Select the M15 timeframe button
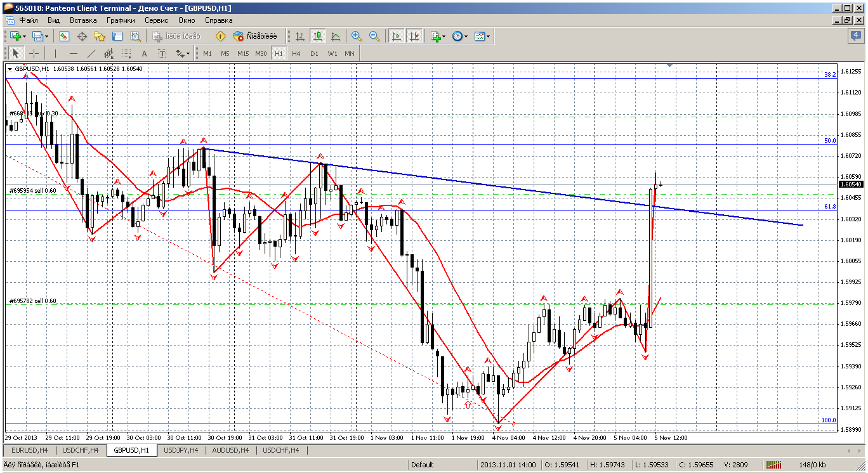This screenshot has width=868, height=473. pos(243,53)
